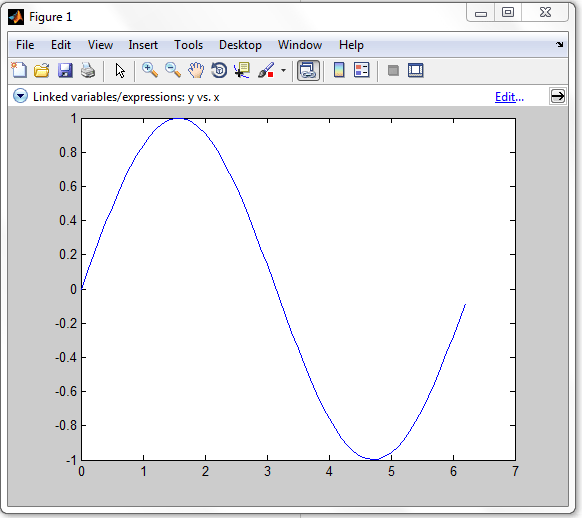The width and height of the screenshot is (582, 518).
Task: Open a file with folder icon
Action: pos(42,70)
